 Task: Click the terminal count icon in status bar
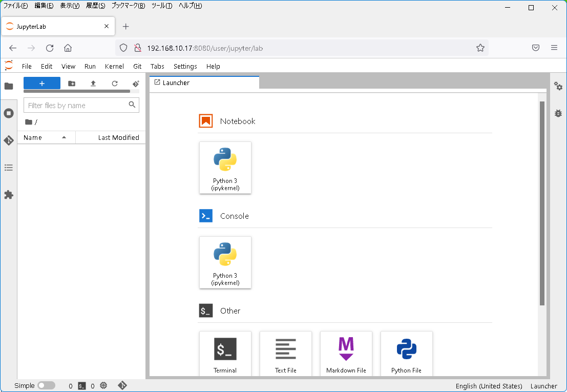82,386
